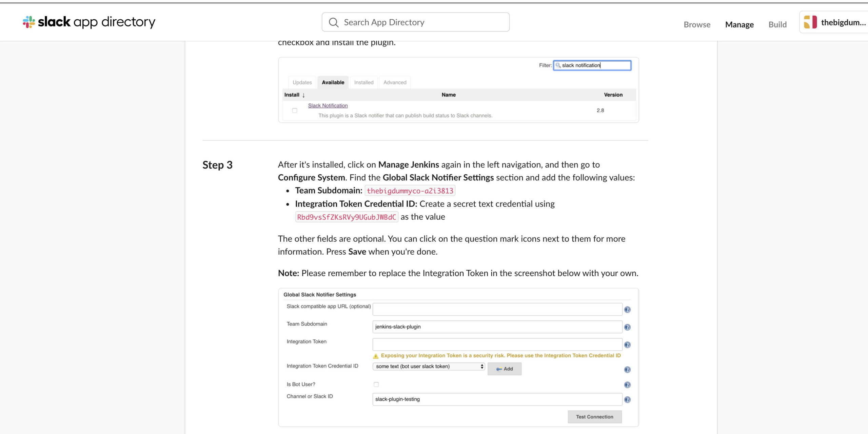Screen dimensions: 868x434
Task: Click the Slack compatible app URL field
Action: pyautogui.click(x=497, y=309)
